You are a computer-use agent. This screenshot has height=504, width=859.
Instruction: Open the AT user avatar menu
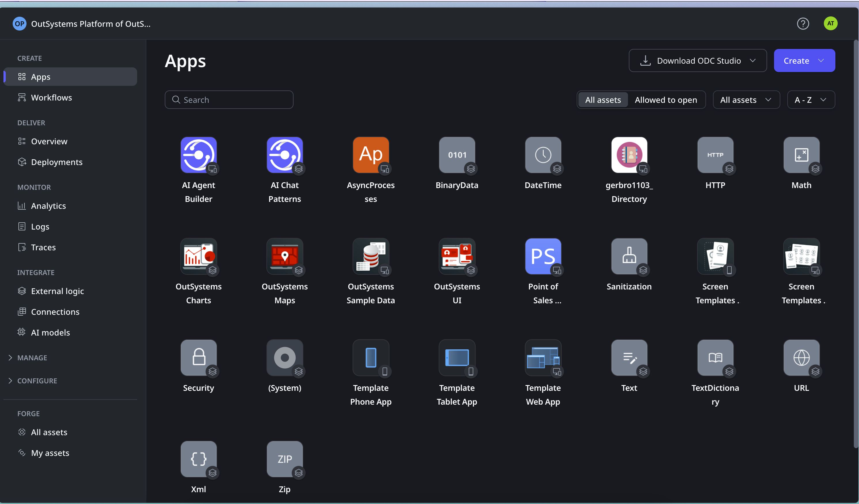[x=830, y=24]
